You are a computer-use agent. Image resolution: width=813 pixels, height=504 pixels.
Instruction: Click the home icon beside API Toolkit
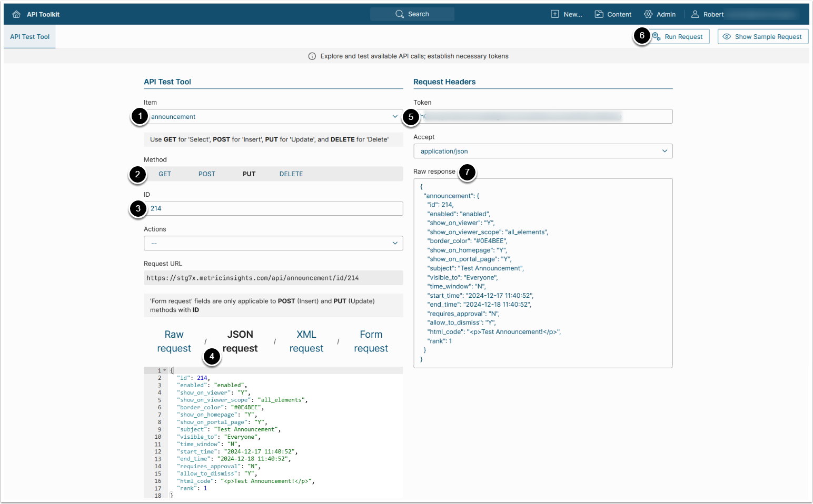(16, 14)
